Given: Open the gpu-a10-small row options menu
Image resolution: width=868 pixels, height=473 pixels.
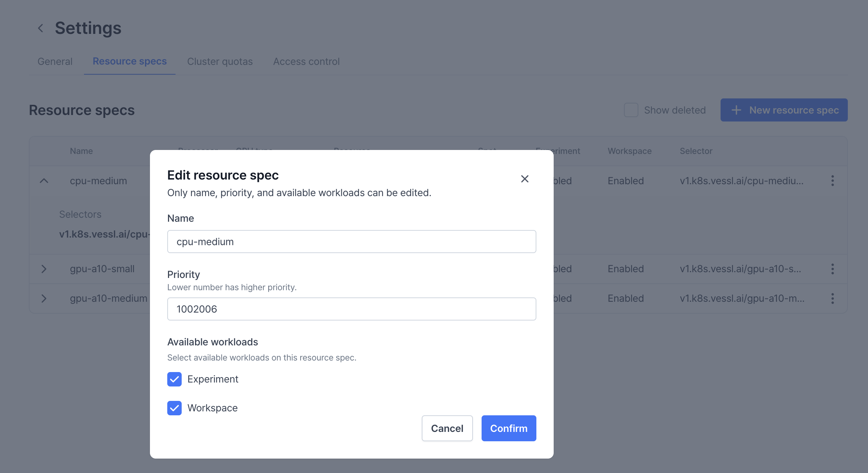Looking at the screenshot, I should click(832, 269).
